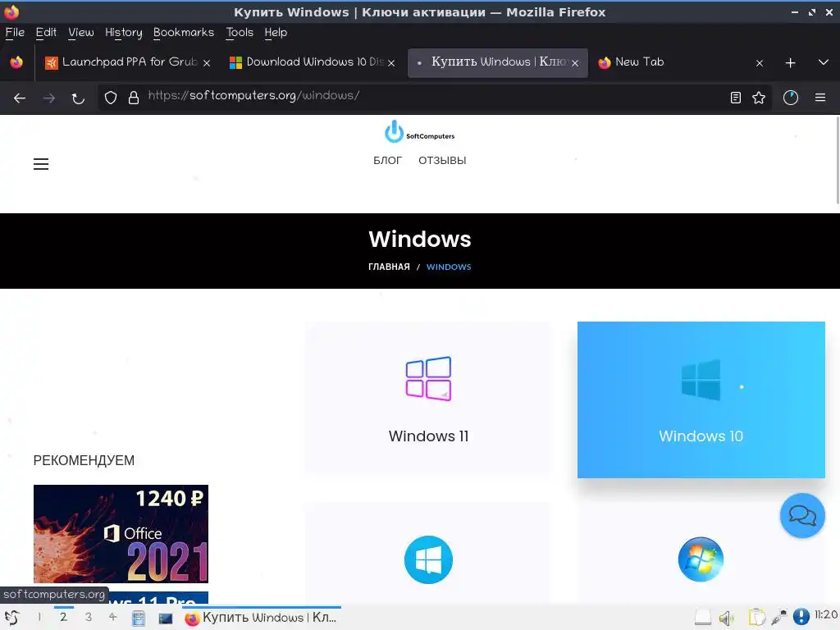Click the show desktop taskbar icon
Image resolution: width=840 pixels, height=630 pixels.
[166, 619]
